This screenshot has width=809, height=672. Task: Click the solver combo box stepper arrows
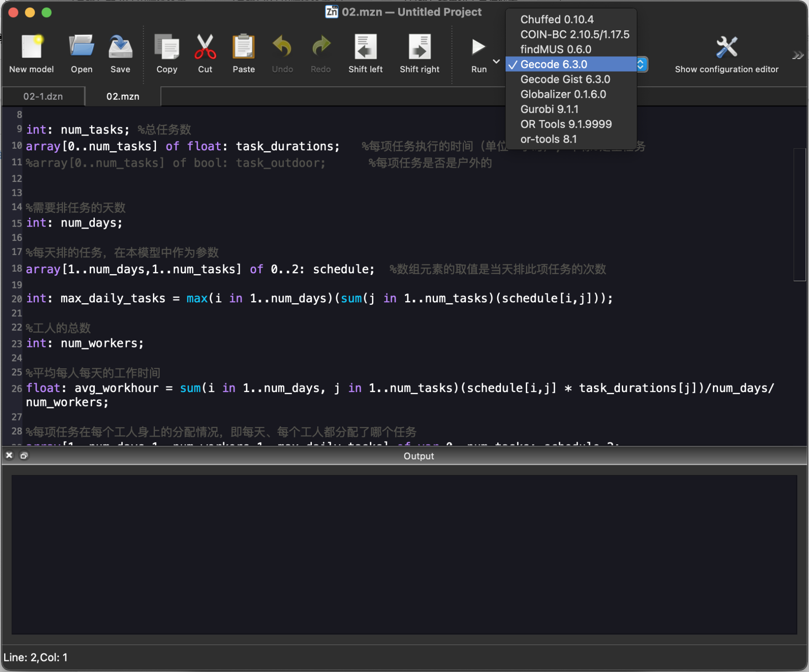641,64
